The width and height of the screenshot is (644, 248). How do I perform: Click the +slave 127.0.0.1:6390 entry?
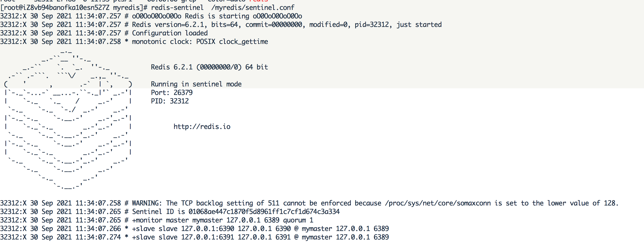pyautogui.click(x=260, y=229)
